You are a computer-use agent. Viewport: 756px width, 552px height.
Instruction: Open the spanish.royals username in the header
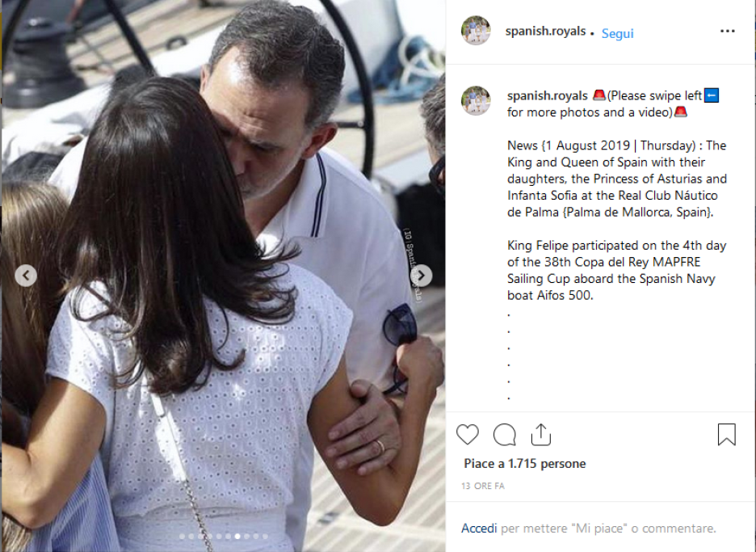545,32
